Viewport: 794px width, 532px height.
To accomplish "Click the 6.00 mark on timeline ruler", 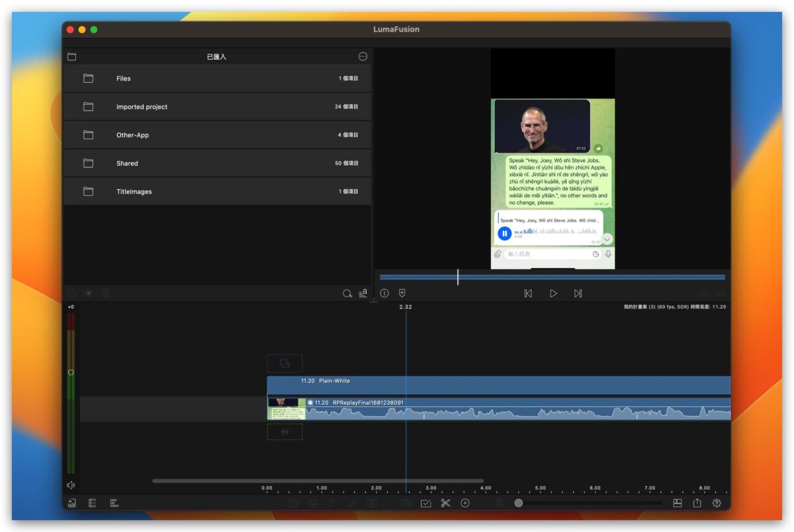I will tap(594, 488).
